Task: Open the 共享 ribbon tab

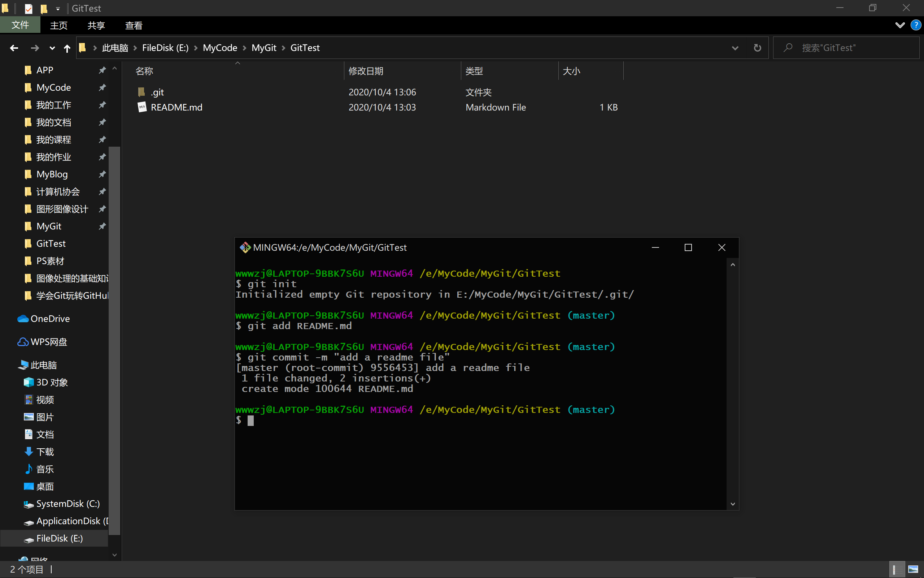Action: coord(96,25)
